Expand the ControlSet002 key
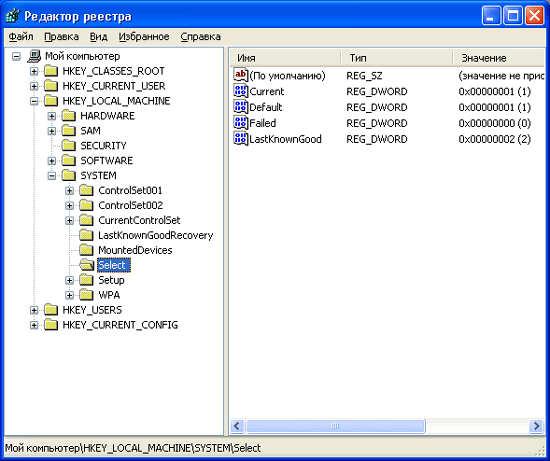This screenshot has height=461, width=550. pos(69,205)
